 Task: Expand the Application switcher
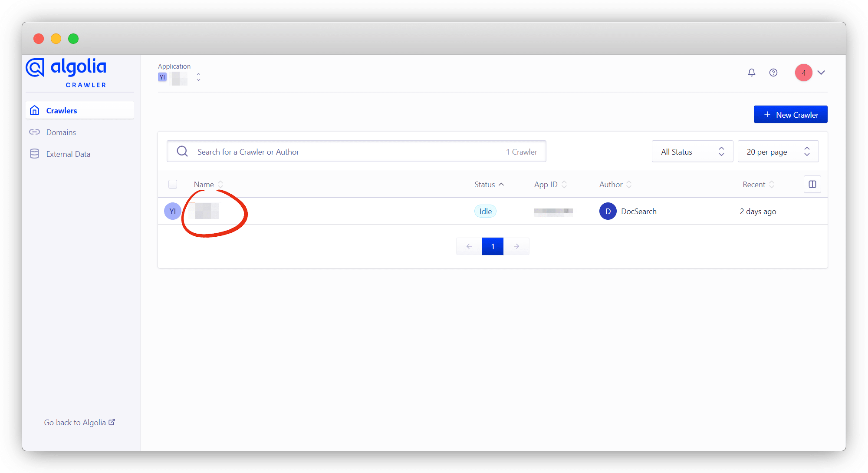tap(198, 77)
